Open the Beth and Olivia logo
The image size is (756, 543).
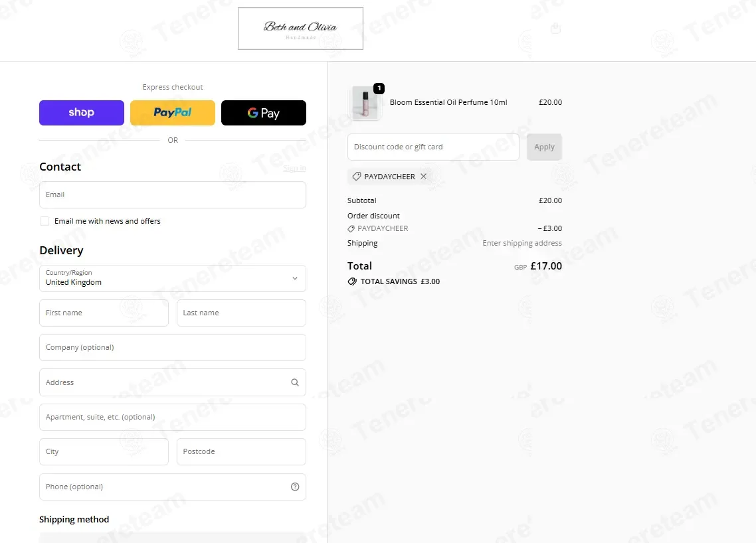(300, 29)
